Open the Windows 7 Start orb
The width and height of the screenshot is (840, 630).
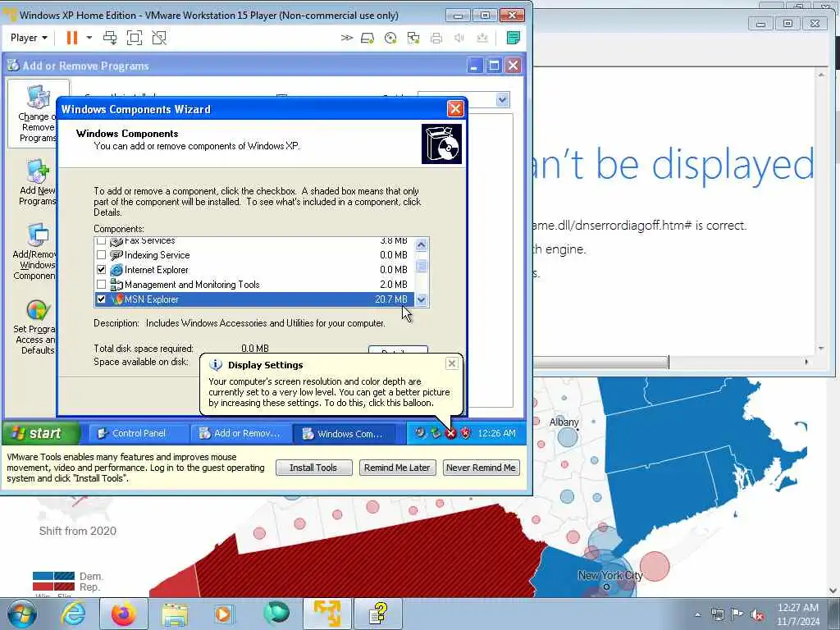[x=22, y=614]
